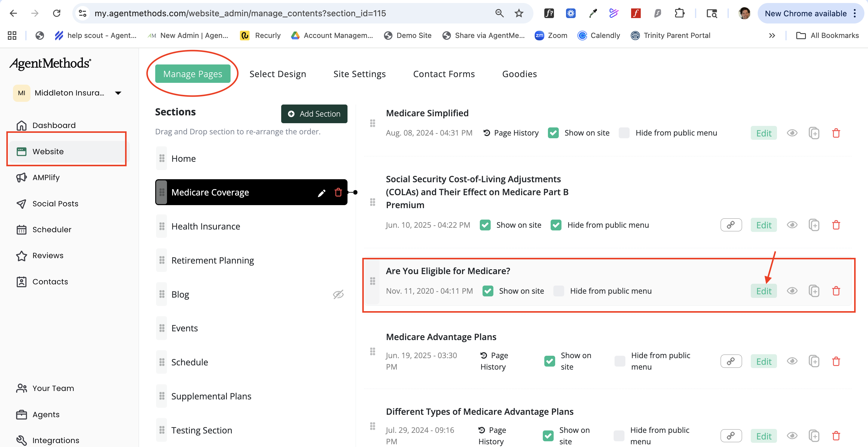The width and height of the screenshot is (868, 447).
Task: Delete the Medicare Coverage section via trash icon
Action: 338,192
